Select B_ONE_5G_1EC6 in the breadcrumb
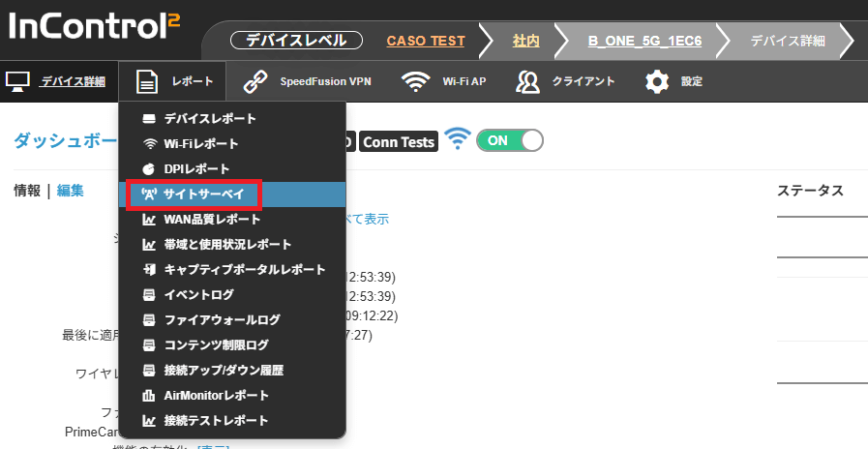 click(x=644, y=41)
